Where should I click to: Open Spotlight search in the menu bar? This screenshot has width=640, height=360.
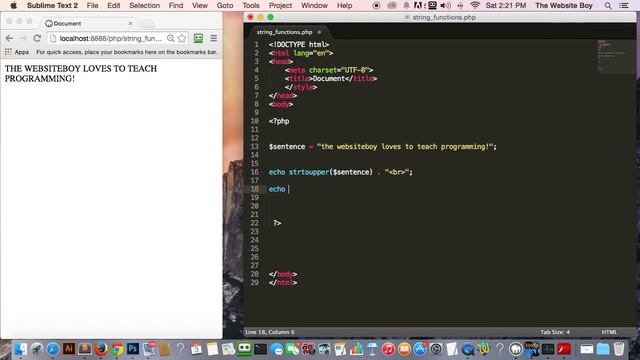pos(608,5)
